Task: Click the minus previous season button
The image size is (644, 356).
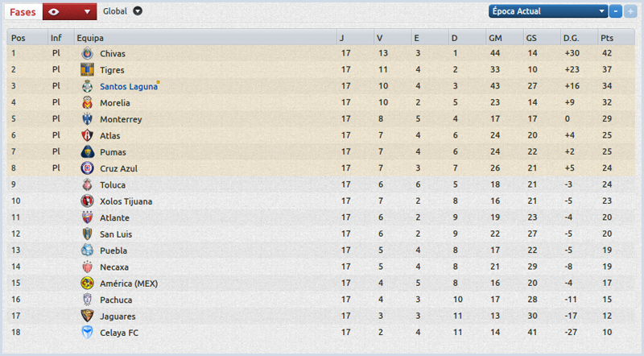Action: coord(616,11)
